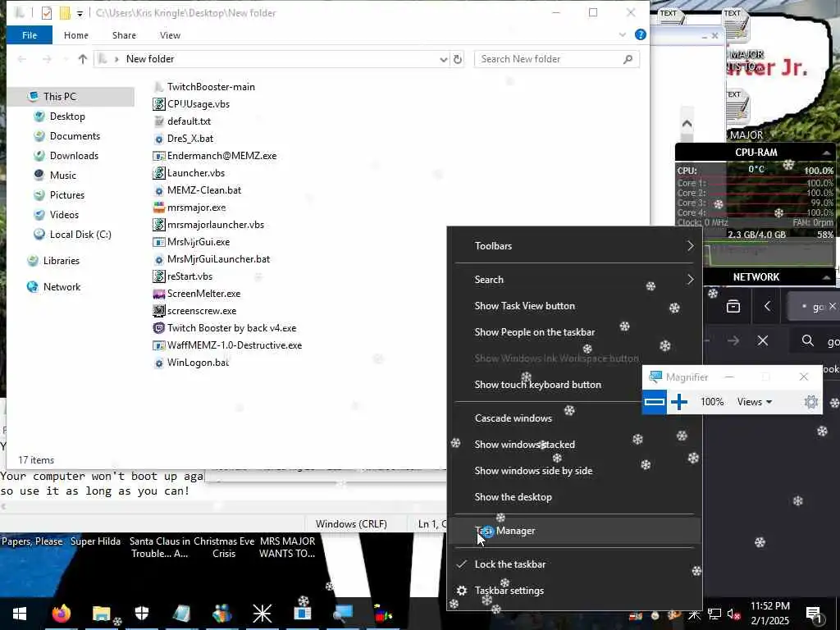Toggle Lock the taskbar checkmark

click(x=462, y=564)
